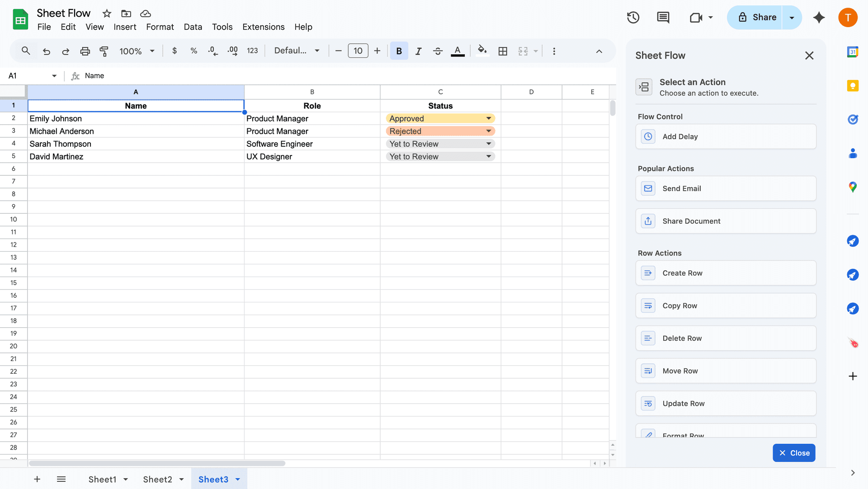Click the Gemini sparkle icon
Screen dimensions: 868x489
pyautogui.click(x=819, y=18)
